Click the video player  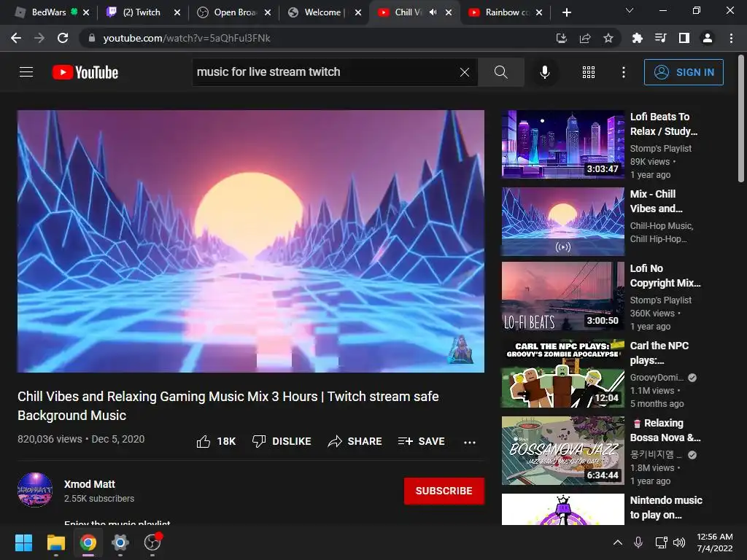[x=251, y=241]
